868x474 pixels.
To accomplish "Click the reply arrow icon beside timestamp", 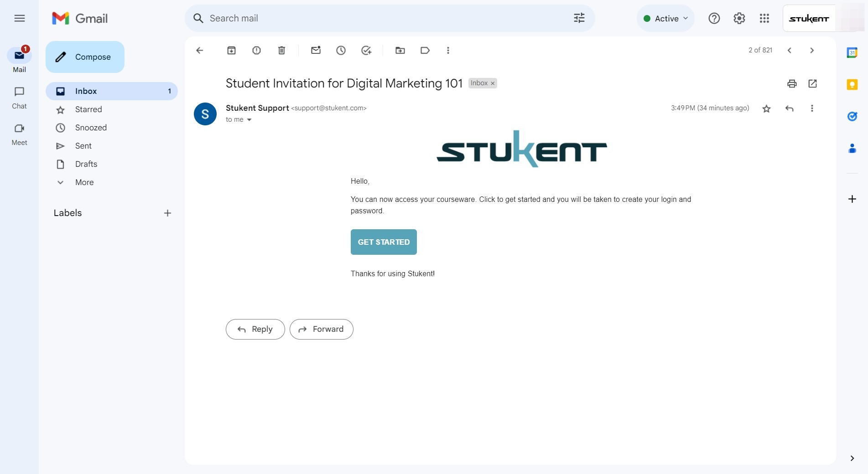I will [790, 108].
